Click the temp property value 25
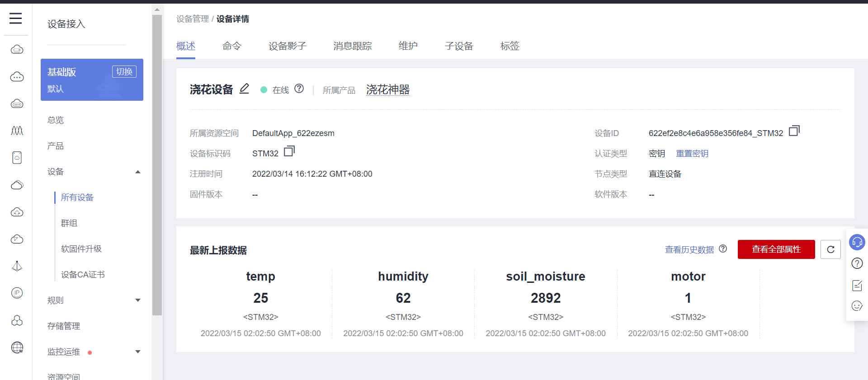 [261, 298]
